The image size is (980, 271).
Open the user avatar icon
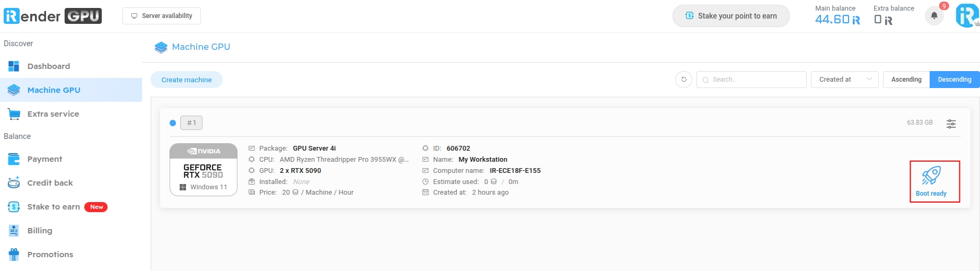[x=968, y=15]
